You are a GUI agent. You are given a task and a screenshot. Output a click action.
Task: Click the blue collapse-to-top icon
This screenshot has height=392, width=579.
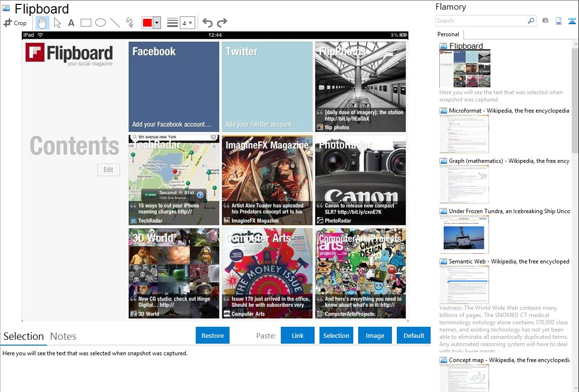572,21
